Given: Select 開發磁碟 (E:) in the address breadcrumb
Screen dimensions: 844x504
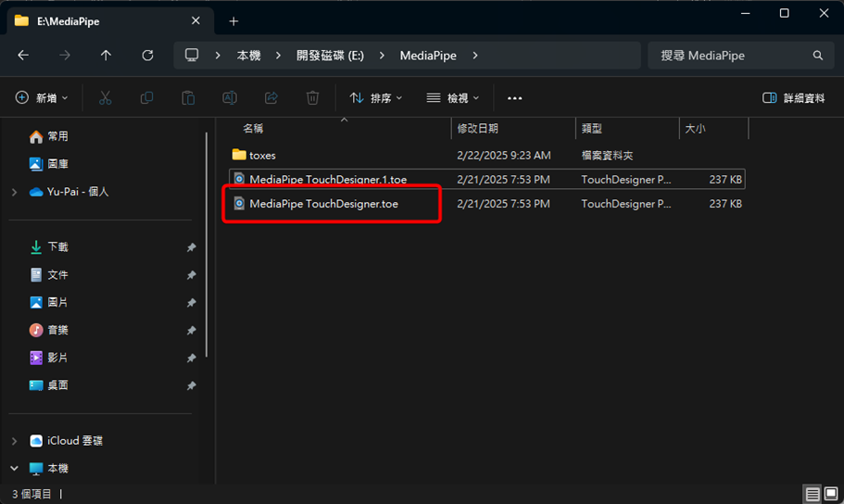Looking at the screenshot, I should click(x=331, y=56).
